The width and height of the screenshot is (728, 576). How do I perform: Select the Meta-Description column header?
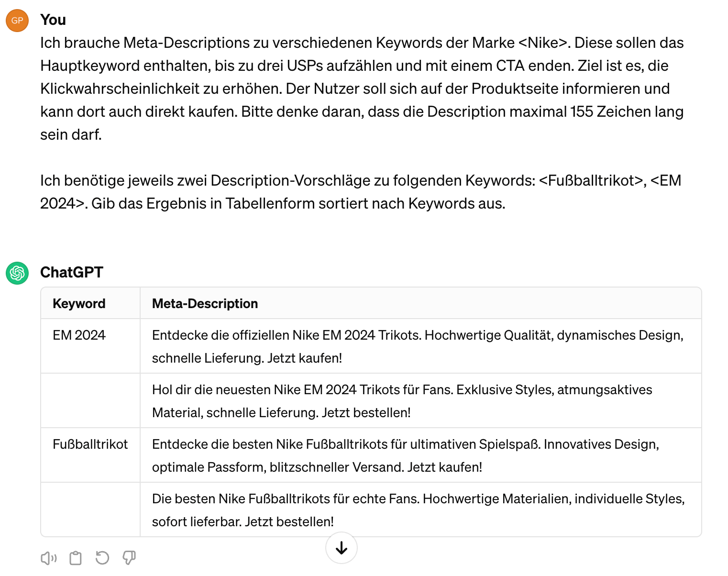pyautogui.click(x=205, y=304)
